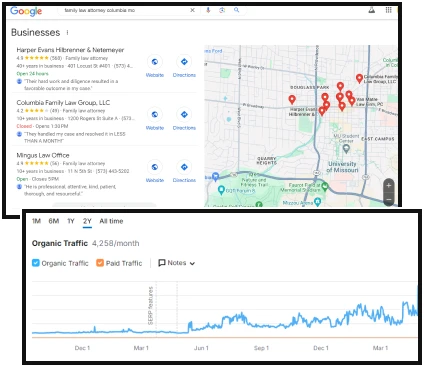
Task: Click the Sep 1 axis label
Action: tap(261, 348)
